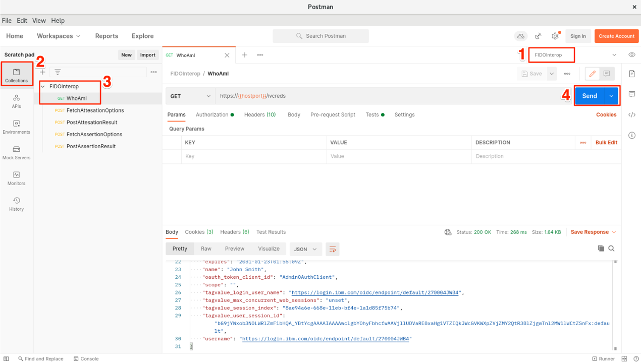641x364 pixels.
Task: Open sidebar more options ellipsis
Action: click(154, 72)
